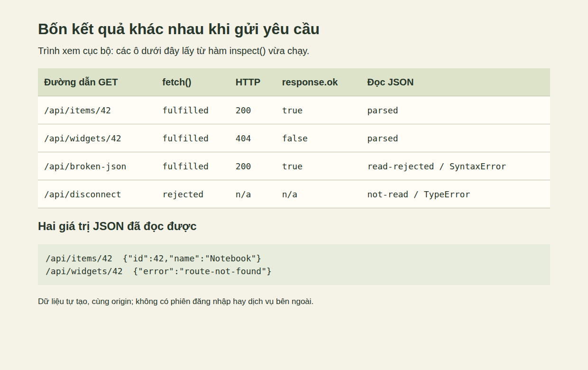Click "fulfilled" in the /api/broken-json row
The image size is (588, 370).
point(193,166)
